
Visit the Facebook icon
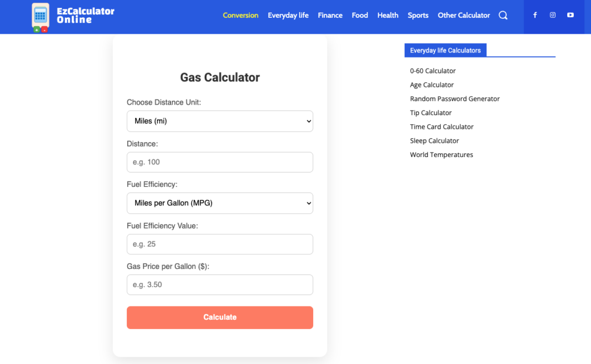(535, 15)
